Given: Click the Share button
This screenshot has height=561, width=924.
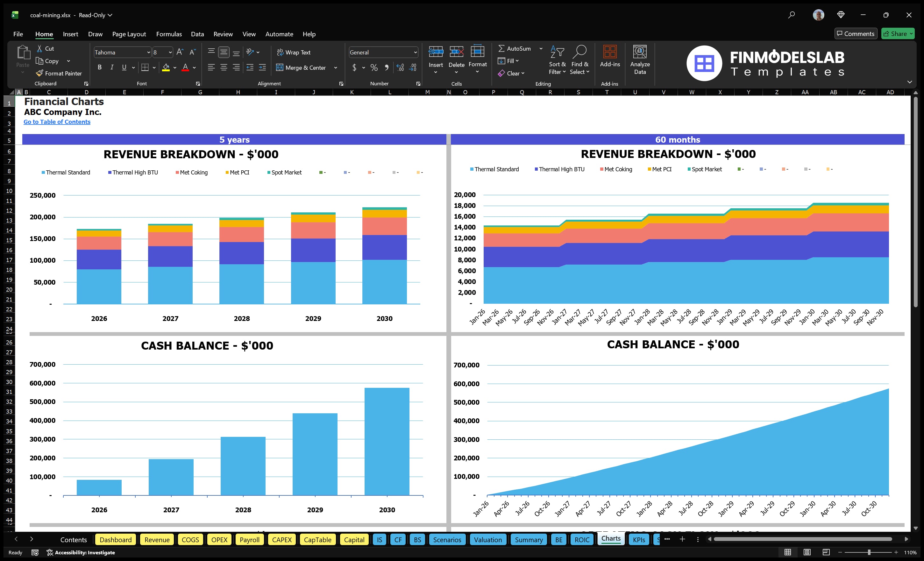Looking at the screenshot, I should click(898, 33).
